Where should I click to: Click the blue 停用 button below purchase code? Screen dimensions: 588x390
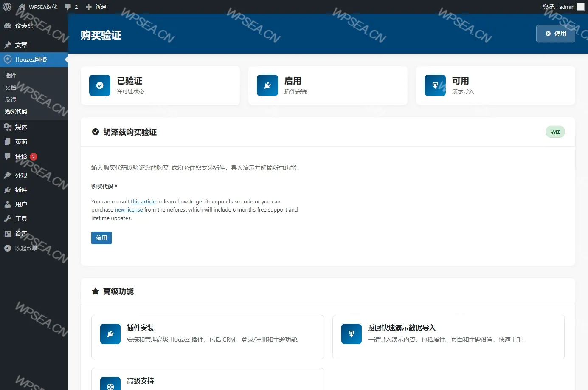(x=101, y=238)
